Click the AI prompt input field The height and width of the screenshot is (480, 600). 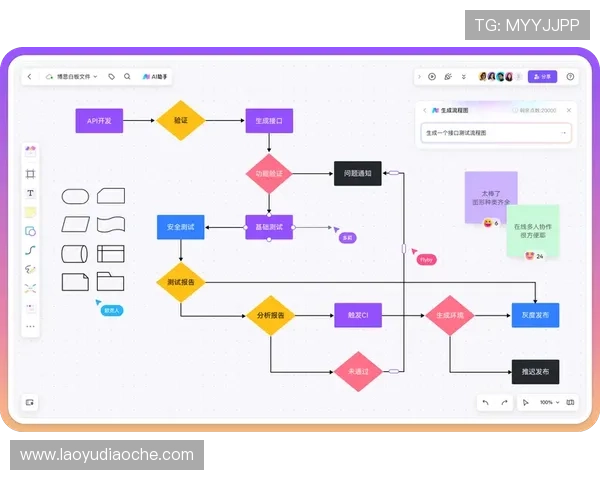pos(490,132)
